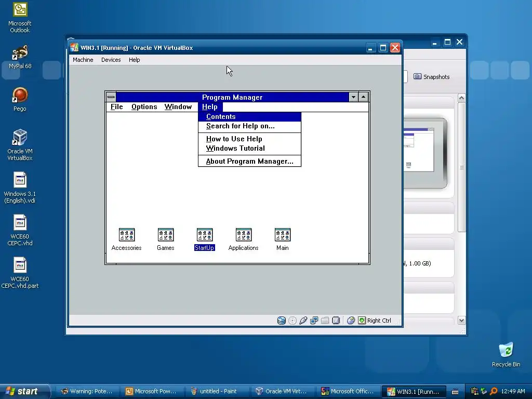Click scroll down arrow in VirtualBox Manager
The width and height of the screenshot is (532, 399).
point(461,320)
